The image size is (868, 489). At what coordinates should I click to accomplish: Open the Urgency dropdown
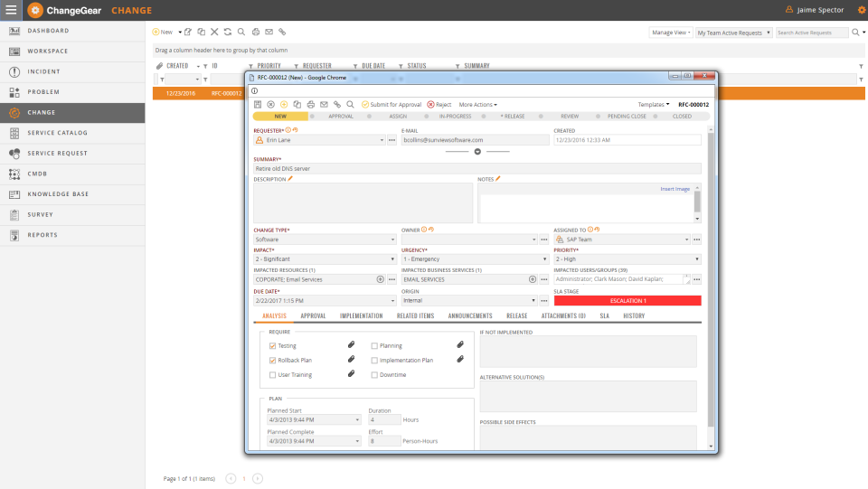pyautogui.click(x=544, y=259)
